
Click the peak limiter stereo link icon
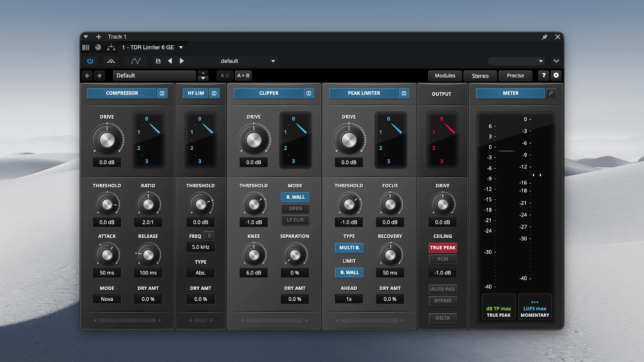[404, 93]
